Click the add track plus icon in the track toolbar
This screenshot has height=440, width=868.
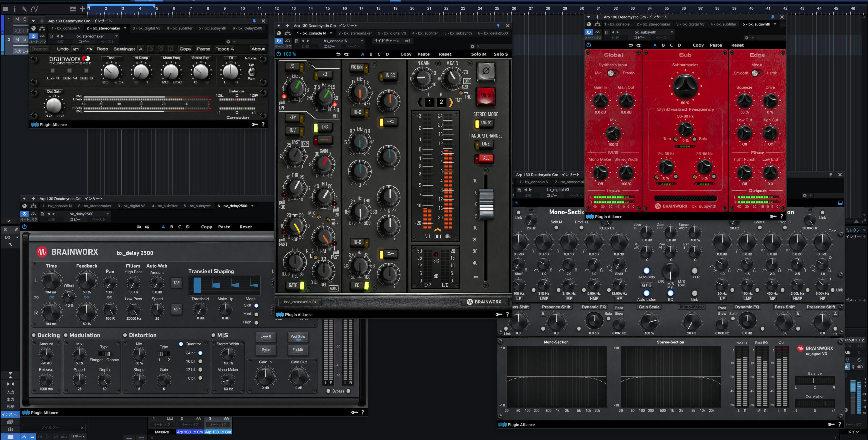pyautogui.click(x=82, y=9)
